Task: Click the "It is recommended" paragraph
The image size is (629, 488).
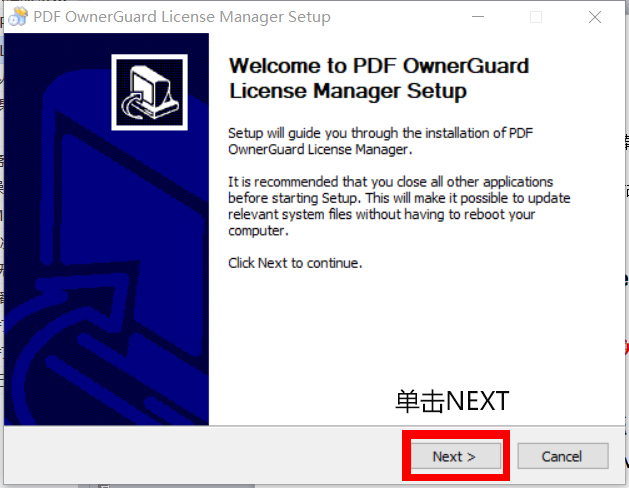Action: [399, 206]
